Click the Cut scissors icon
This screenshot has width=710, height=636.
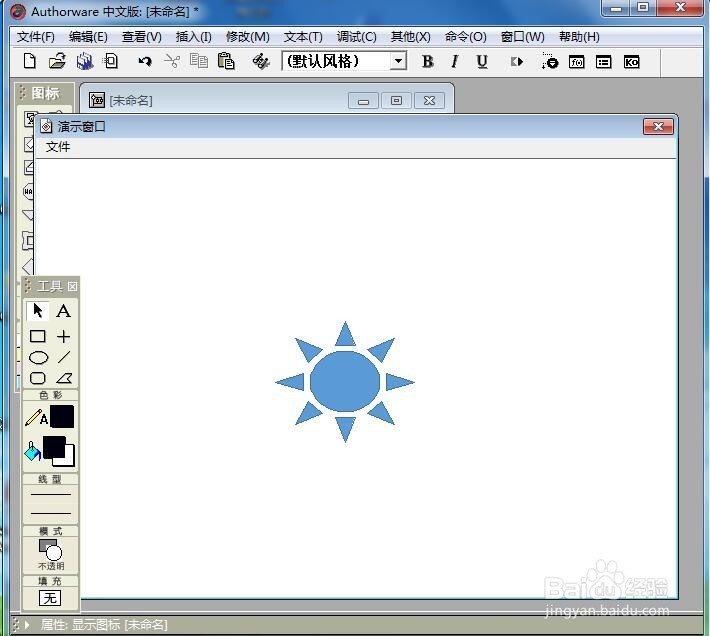click(172, 61)
